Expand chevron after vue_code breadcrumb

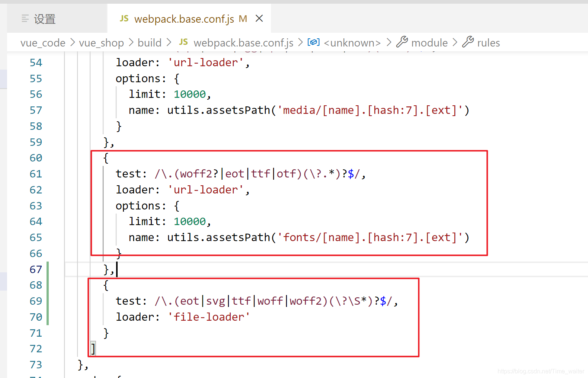point(72,42)
